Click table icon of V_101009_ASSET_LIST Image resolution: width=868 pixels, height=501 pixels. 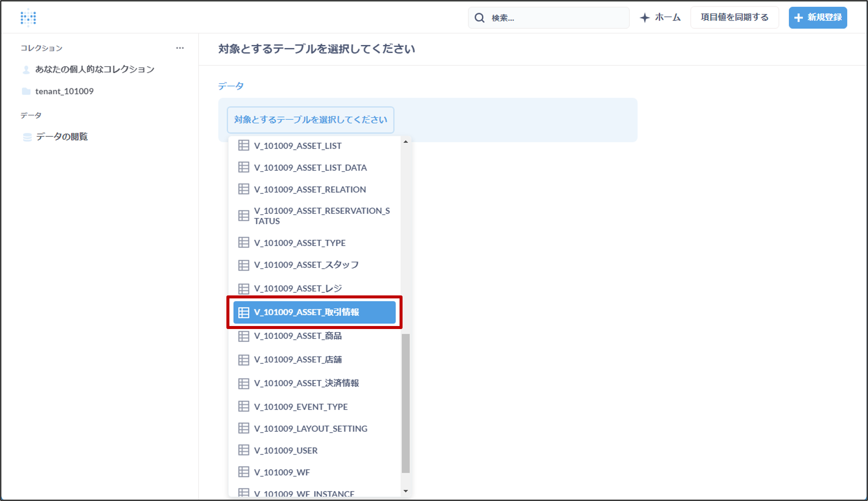243,146
